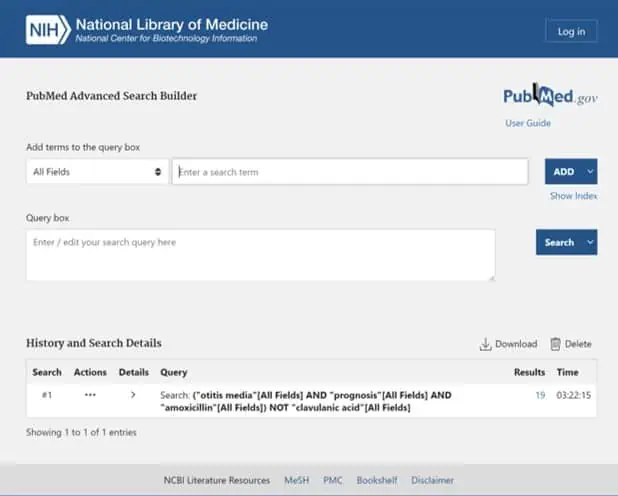Go to MeSH footer link
This screenshot has width=618, height=496.
[x=296, y=480]
